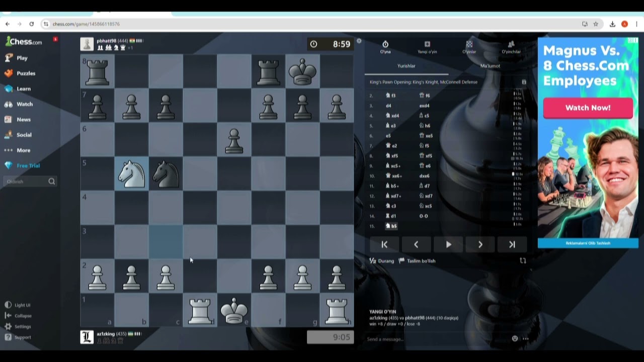Click the red notification badge
Screen dimensions: 644x362
(x=55, y=39)
